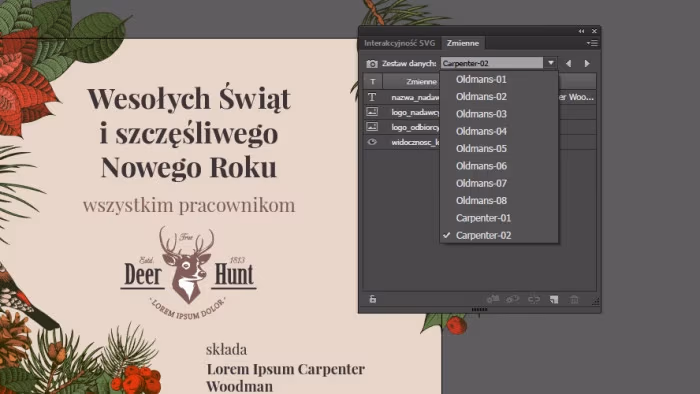Click the unbind variable icon
The height and width of the screenshot is (394, 700).
pyautogui.click(x=534, y=299)
